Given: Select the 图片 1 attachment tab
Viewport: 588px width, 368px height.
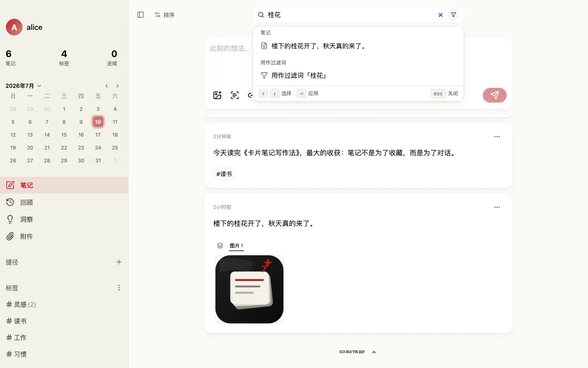Looking at the screenshot, I should 236,246.
